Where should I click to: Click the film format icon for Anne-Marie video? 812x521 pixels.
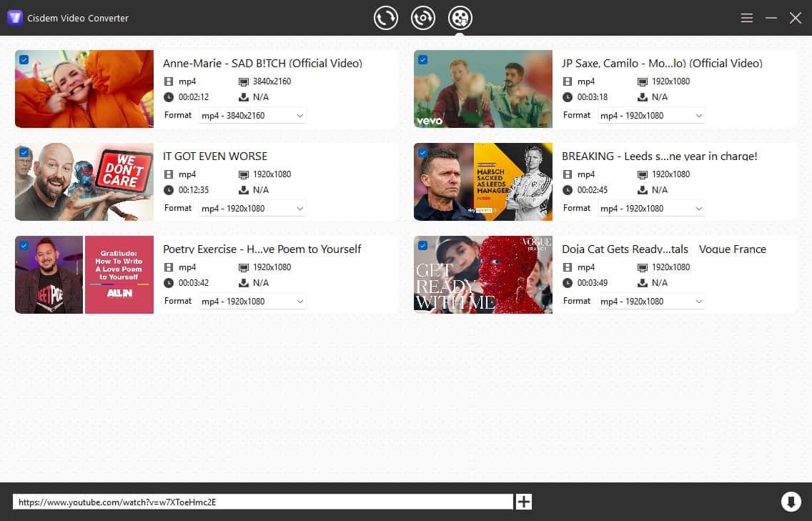pyautogui.click(x=168, y=81)
